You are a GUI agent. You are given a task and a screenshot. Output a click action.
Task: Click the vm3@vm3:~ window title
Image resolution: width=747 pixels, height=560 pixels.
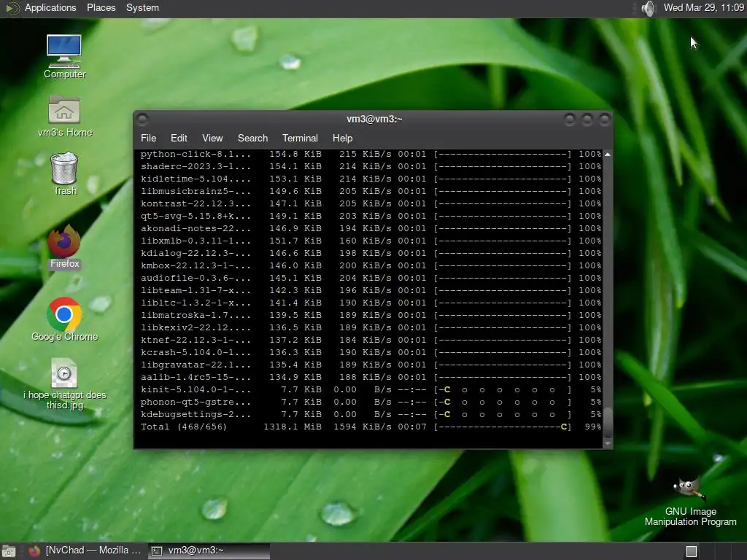(374, 119)
